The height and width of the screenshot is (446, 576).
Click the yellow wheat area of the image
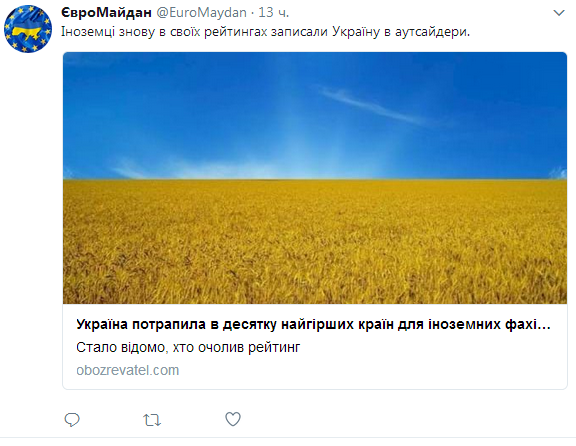tap(315, 242)
